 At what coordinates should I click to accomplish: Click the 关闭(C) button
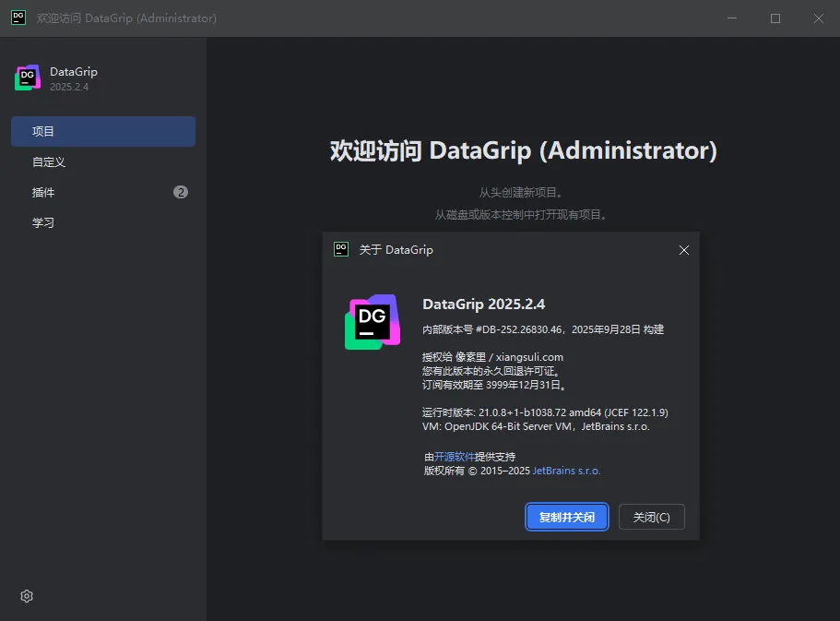(651, 517)
